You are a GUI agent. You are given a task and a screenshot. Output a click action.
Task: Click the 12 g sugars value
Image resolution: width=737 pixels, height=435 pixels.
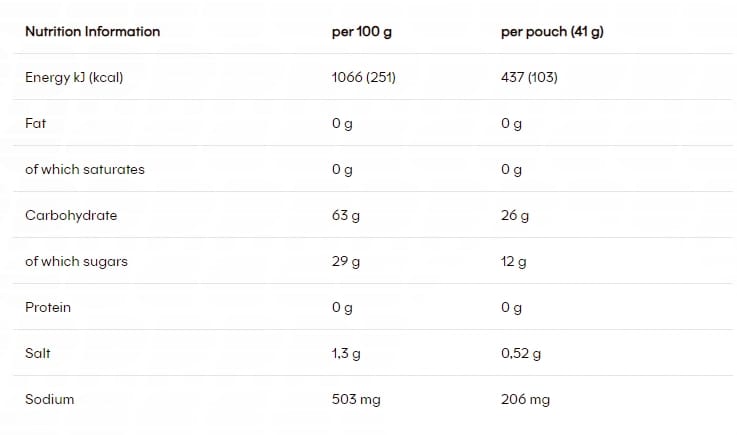(514, 261)
